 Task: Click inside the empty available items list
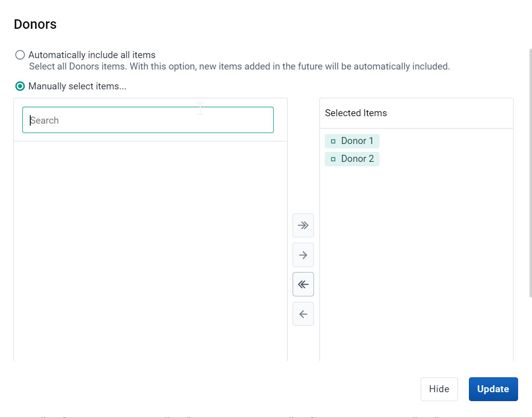(x=151, y=251)
